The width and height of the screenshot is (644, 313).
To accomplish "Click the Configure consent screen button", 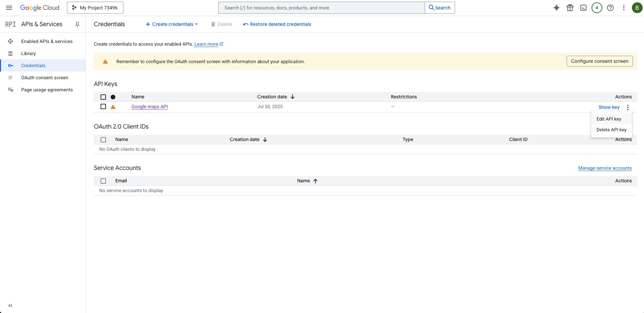I will (599, 61).
